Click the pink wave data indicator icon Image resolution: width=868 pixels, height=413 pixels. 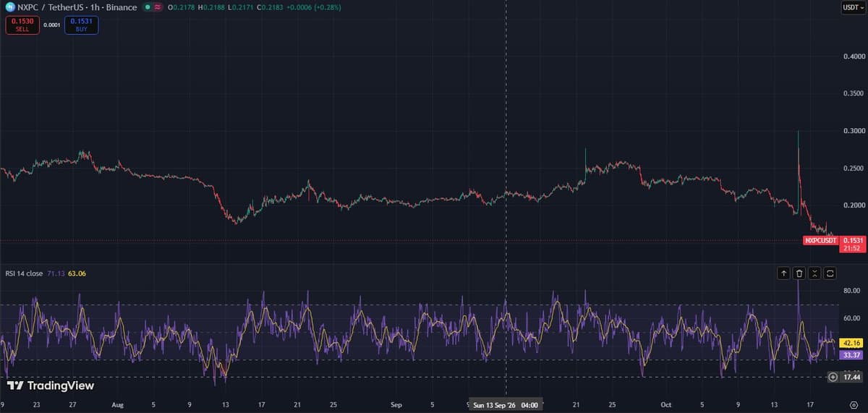pyautogui.click(x=158, y=7)
